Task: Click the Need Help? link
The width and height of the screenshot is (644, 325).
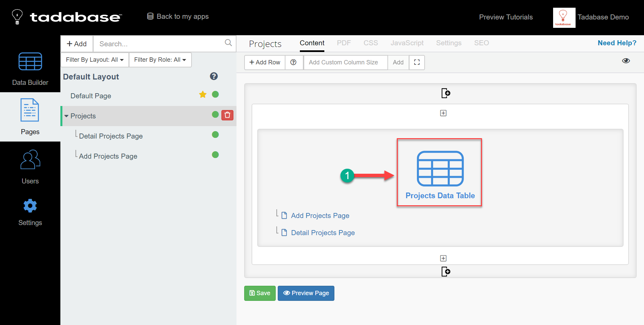Action: click(x=617, y=43)
